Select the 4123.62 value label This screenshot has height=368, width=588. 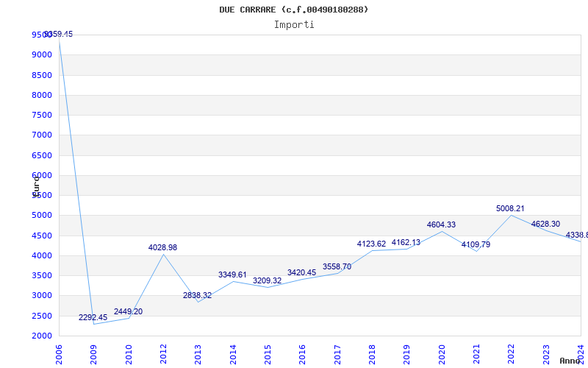click(x=371, y=244)
